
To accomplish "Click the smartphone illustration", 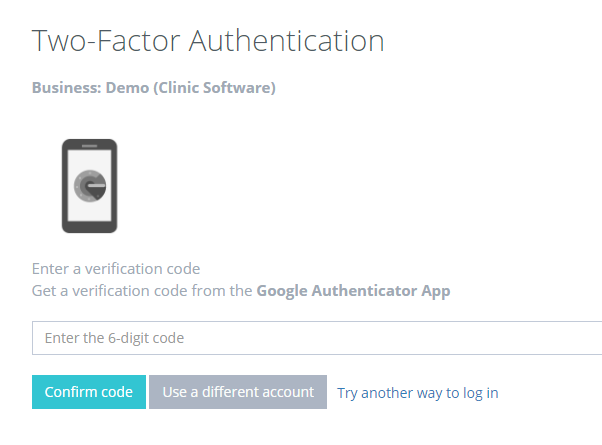I will [x=89, y=186].
